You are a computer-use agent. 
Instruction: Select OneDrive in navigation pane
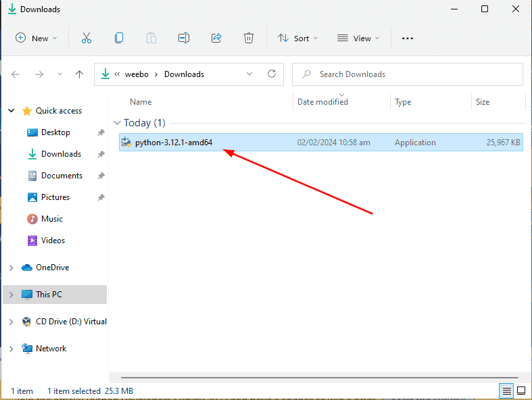point(52,268)
